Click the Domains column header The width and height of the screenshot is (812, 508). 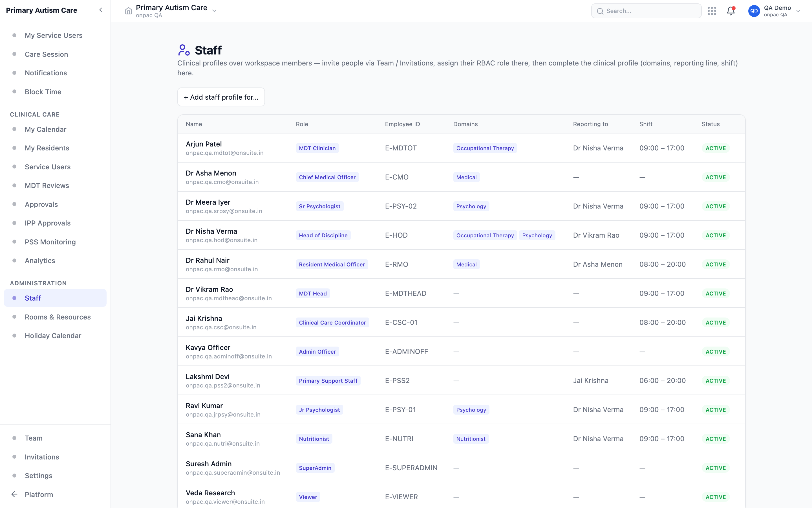(465, 124)
